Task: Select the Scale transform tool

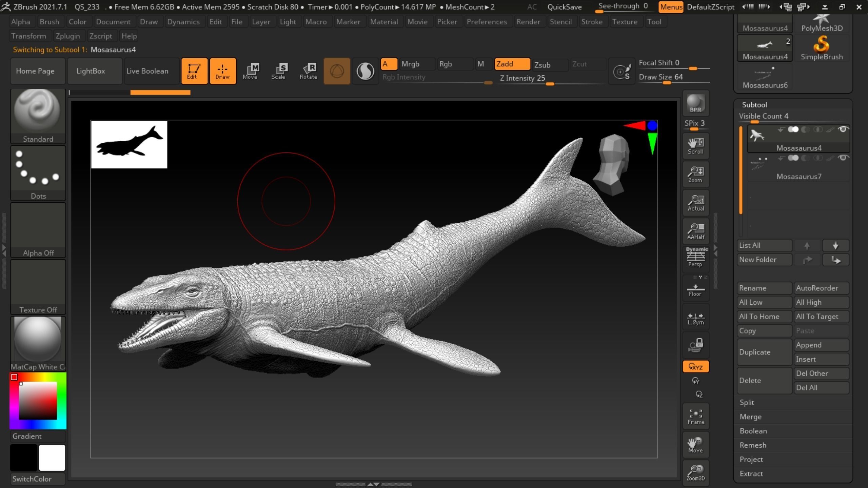Action: pos(278,71)
